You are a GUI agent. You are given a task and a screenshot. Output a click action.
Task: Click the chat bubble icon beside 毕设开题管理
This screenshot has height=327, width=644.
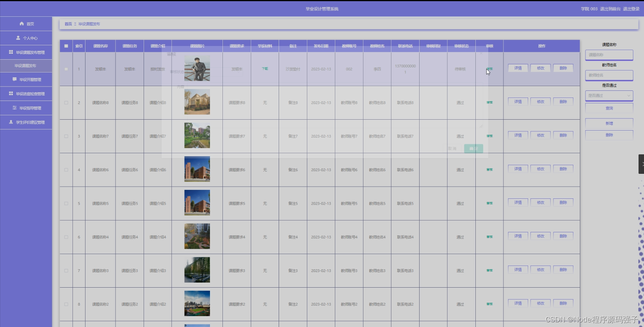point(14,79)
